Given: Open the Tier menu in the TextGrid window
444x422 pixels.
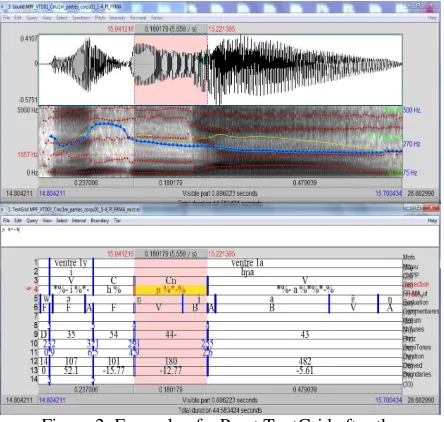Looking at the screenshot, I should (117, 220).
